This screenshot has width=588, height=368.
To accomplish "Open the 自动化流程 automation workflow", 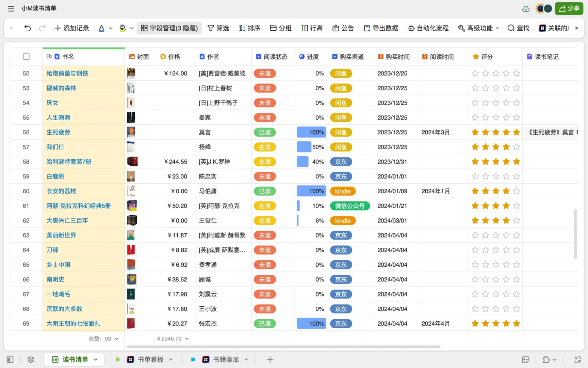I will click(x=428, y=28).
